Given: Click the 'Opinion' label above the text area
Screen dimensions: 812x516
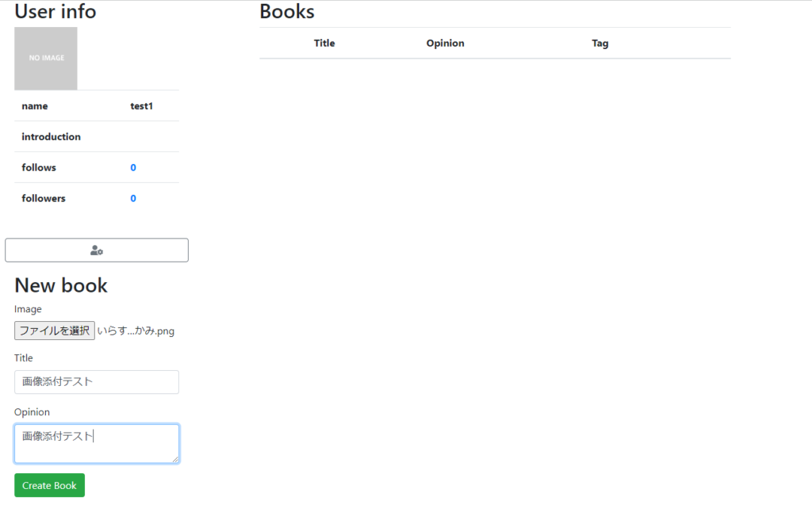Looking at the screenshot, I should point(32,412).
